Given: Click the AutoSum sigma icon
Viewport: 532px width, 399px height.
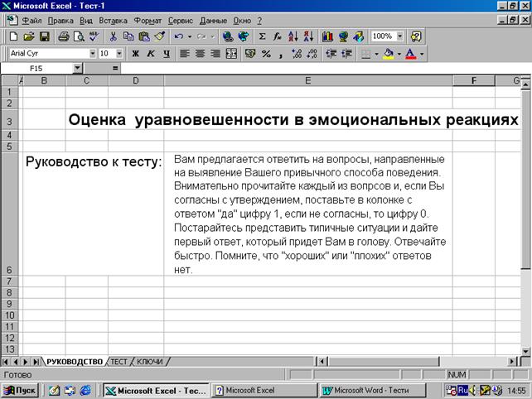Looking at the screenshot, I should [263, 36].
